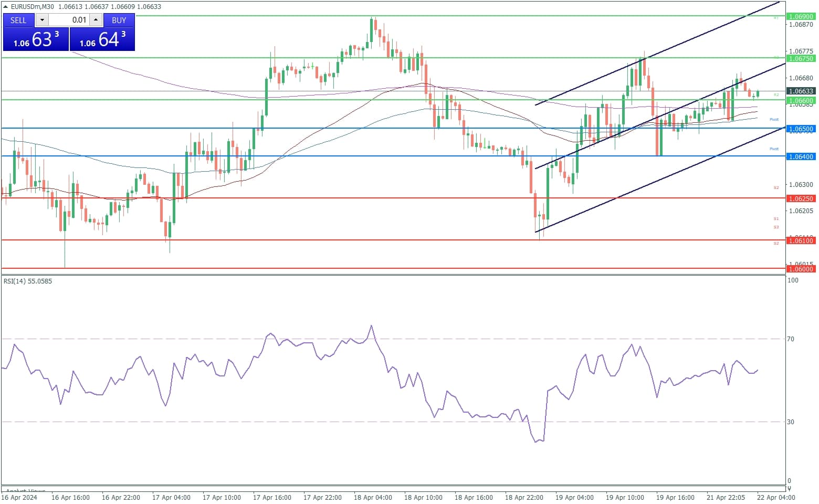Click the RSI 70 level scale label
Screen dimensions: 819x504
[790, 339]
